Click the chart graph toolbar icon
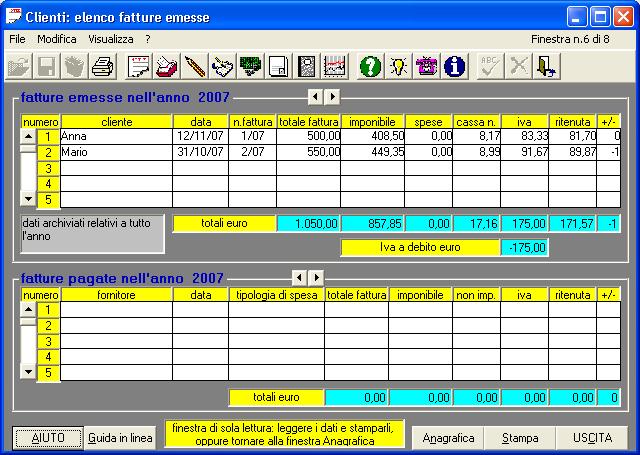 pyautogui.click(x=335, y=66)
